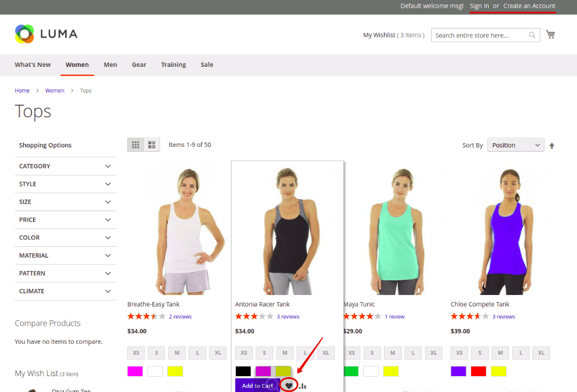This screenshot has width=577, height=392.
Task: Open Maya Tunic product image
Action: click(x=397, y=230)
